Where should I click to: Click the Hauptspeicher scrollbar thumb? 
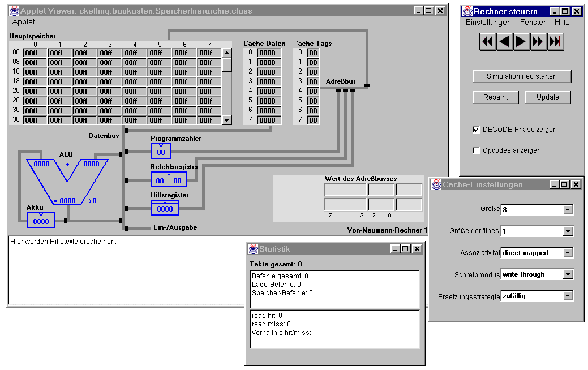(226, 64)
